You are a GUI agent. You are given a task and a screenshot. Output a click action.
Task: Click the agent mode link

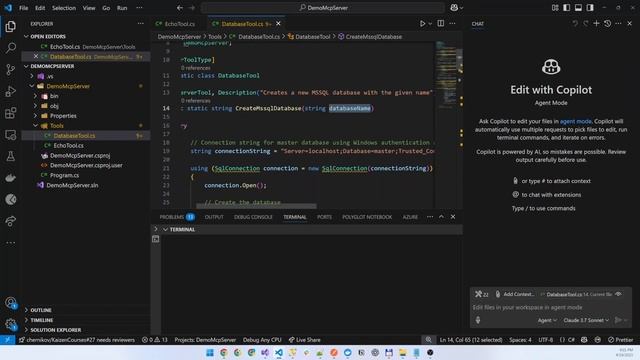[576, 121]
